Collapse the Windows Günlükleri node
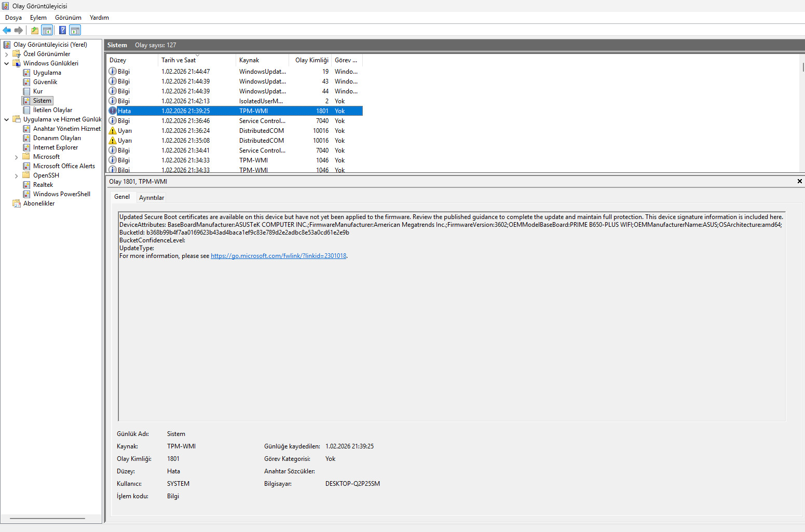The height and width of the screenshot is (532, 805). tap(6, 63)
